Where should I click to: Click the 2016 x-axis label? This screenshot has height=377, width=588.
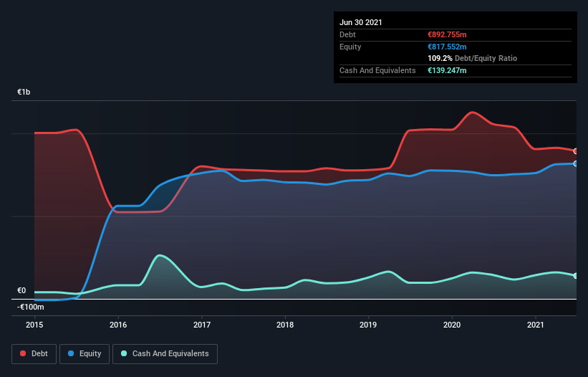click(118, 325)
